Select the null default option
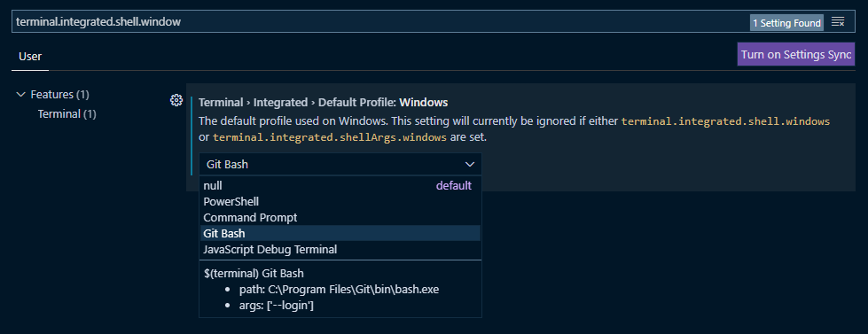Viewport: 868px width, 334px height. tap(340, 186)
